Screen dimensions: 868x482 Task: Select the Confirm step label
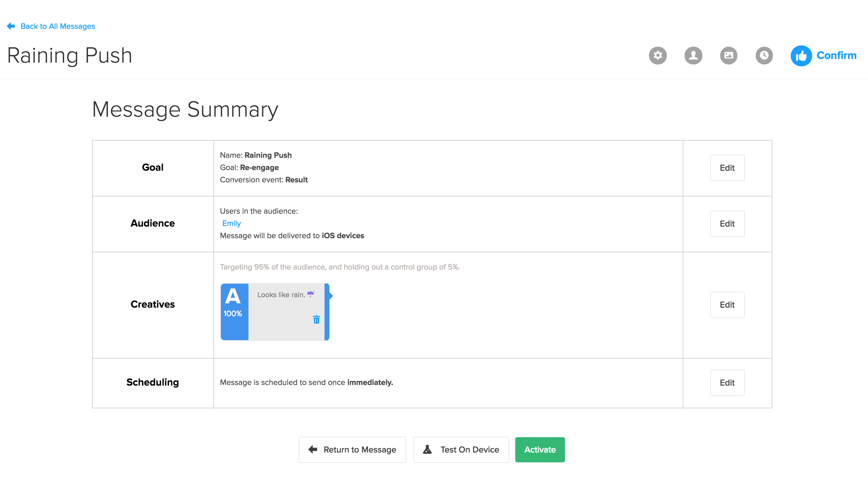(836, 55)
